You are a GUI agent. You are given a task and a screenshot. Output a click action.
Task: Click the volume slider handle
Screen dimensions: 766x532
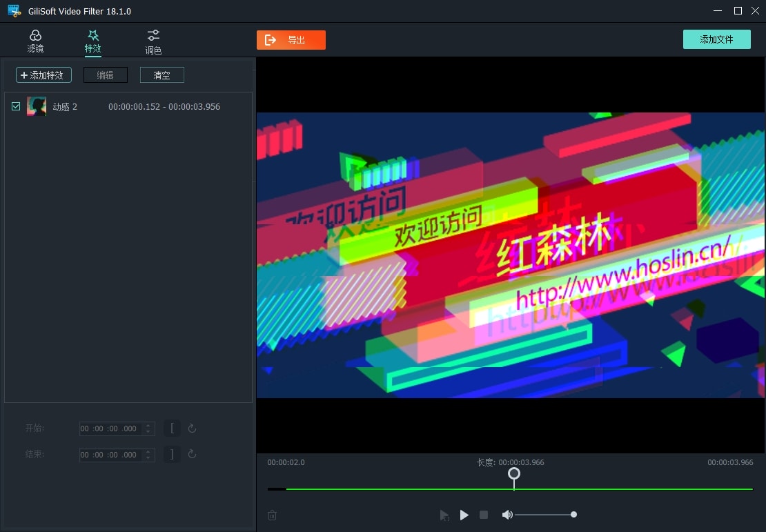(x=573, y=515)
